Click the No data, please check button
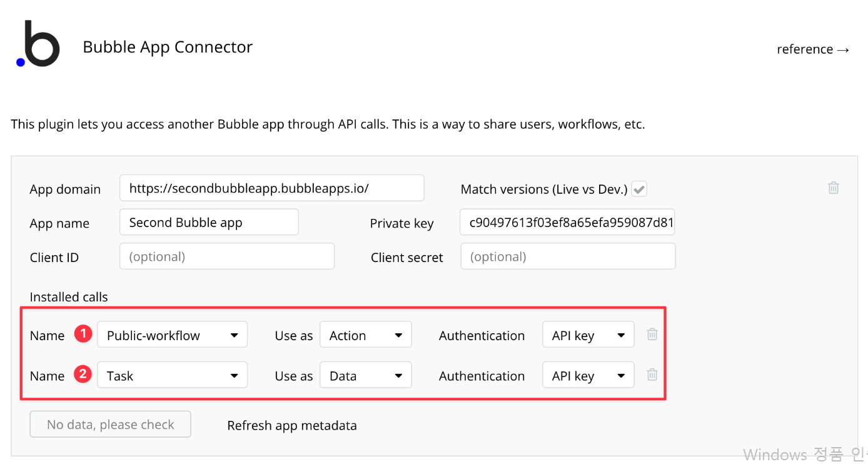Viewport: 868px width, 464px height. pos(111,425)
